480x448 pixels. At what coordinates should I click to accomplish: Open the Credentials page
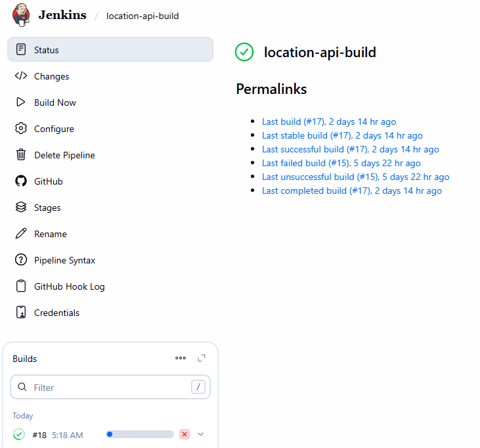[56, 313]
